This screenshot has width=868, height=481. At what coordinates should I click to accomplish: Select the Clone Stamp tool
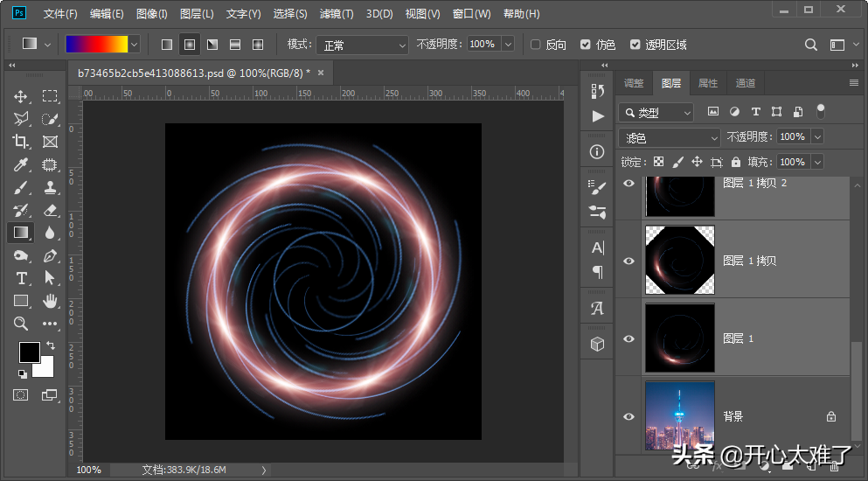pos(50,187)
